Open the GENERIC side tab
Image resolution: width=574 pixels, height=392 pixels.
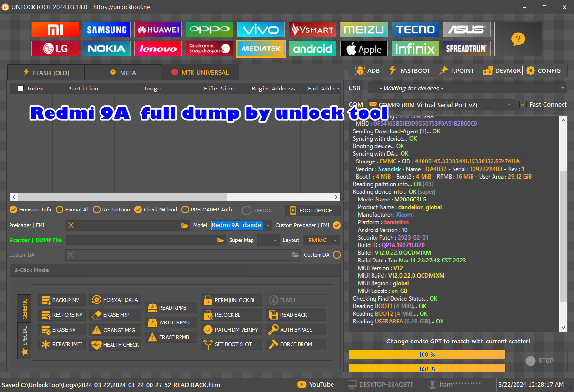pyautogui.click(x=24, y=309)
